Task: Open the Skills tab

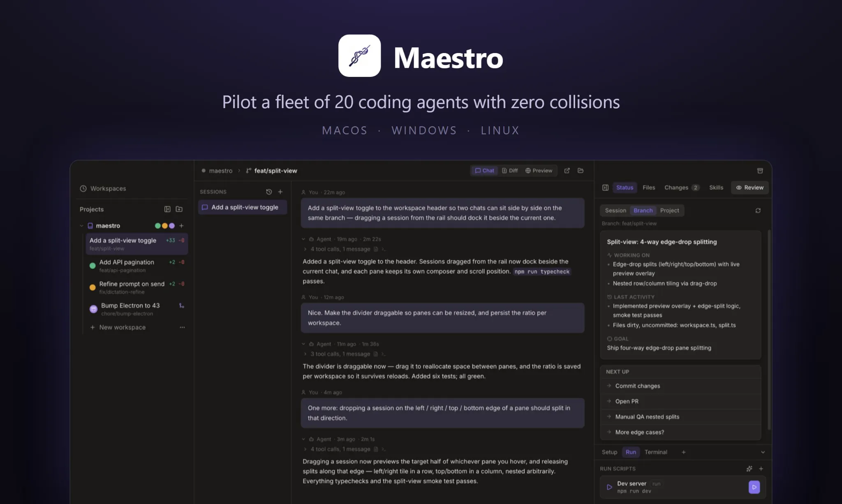Action: [716, 187]
